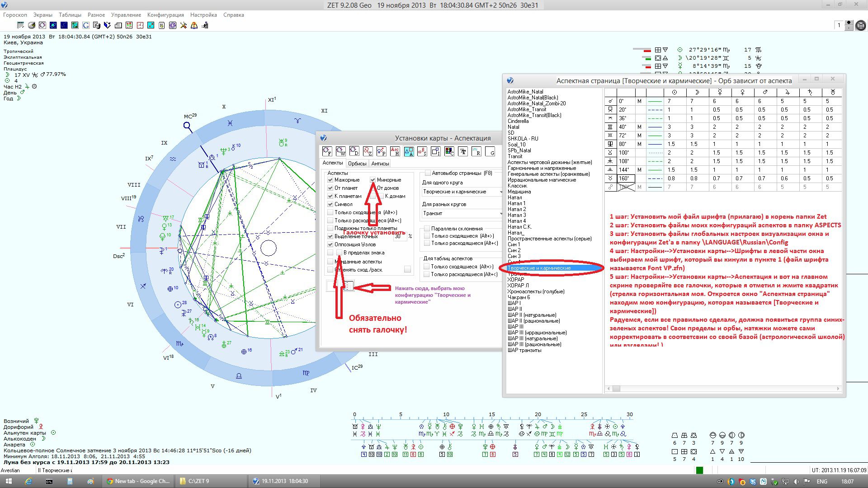Open the W page icon in chart settings
Image resolution: width=868 pixels, height=488 pixels.
[341, 151]
